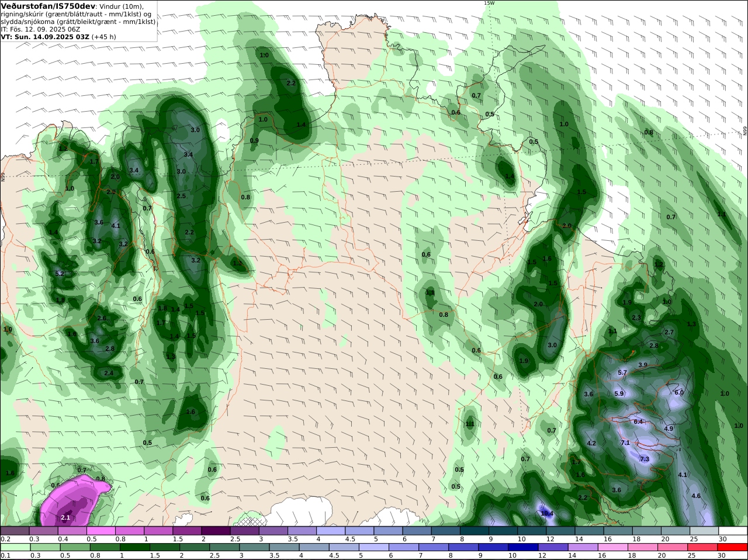Screen dimensions: 748x560
Task: Click the Veðurstofan/IS750dev title text
Action: 48,6
